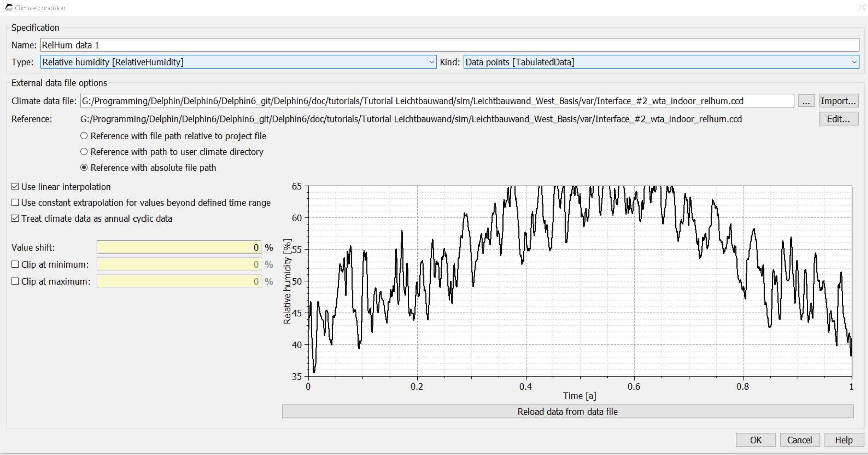Click the Cancel button
Screen dimensions: 868x455
point(800,440)
